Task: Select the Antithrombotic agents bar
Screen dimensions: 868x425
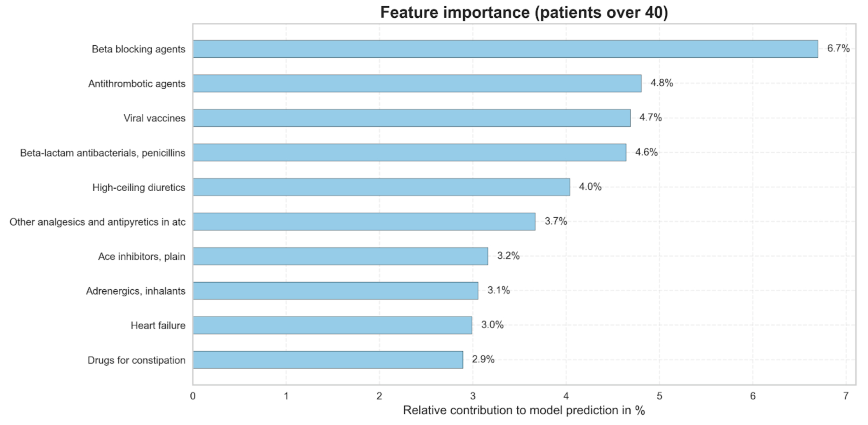Action: pyautogui.click(x=417, y=83)
